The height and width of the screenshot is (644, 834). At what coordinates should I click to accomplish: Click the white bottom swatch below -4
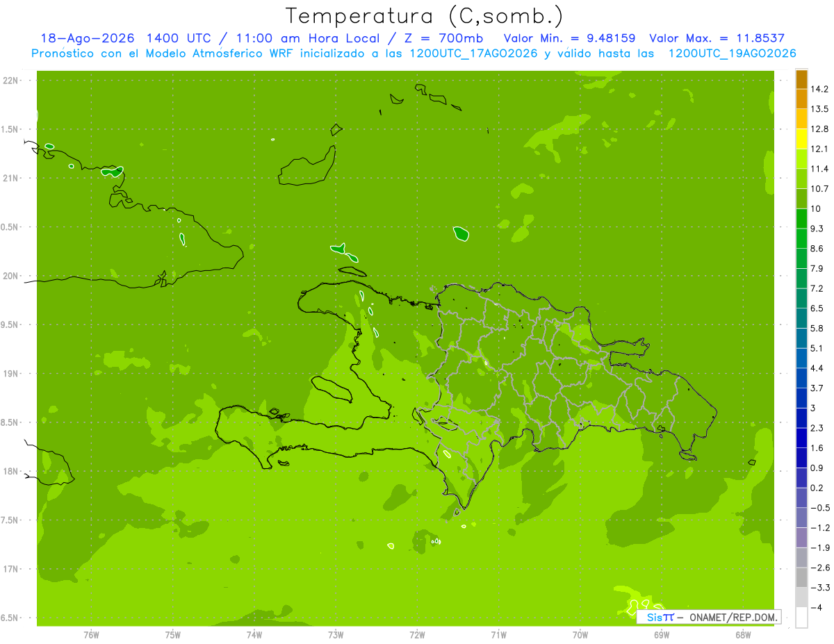[801, 618]
